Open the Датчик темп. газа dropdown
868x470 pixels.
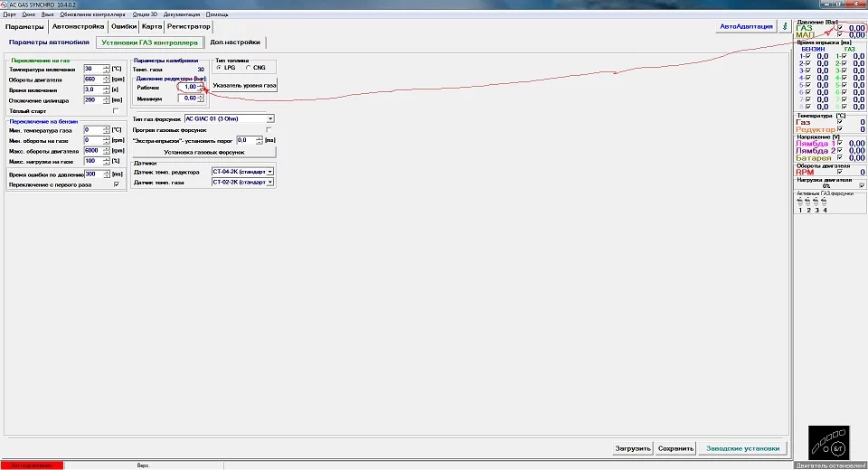[x=270, y=183]
